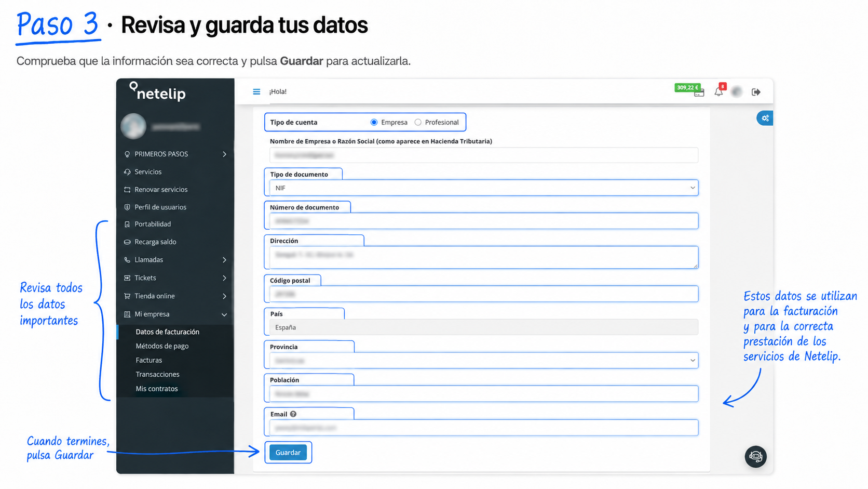Click the Población input field
The width and height of the screenshot is (868, 489).
483,394
